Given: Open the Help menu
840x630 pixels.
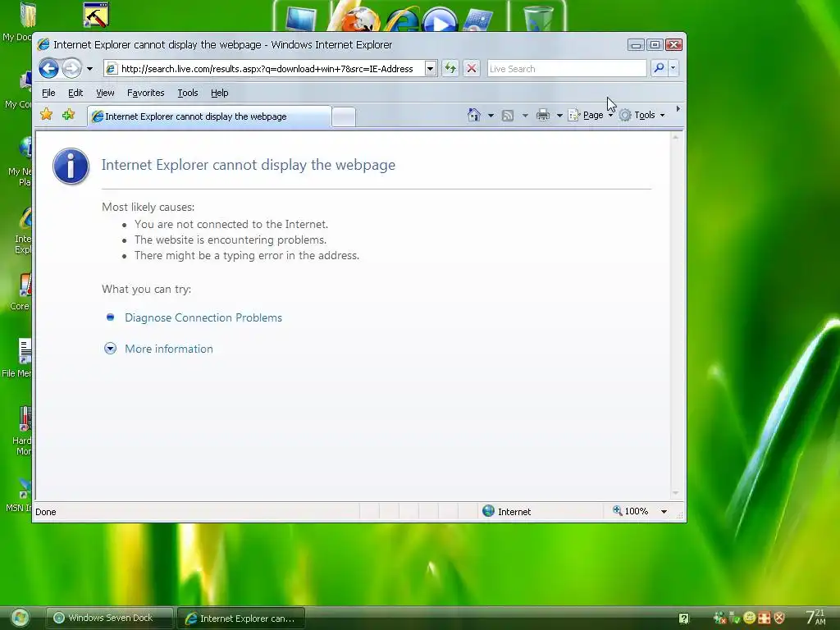Looking at the screenshot, I should coord(219,93).
